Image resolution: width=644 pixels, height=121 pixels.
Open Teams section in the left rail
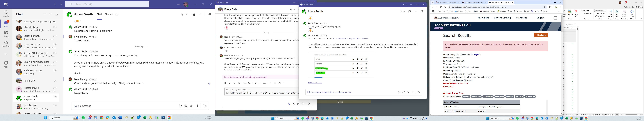[x=6, y=34]
